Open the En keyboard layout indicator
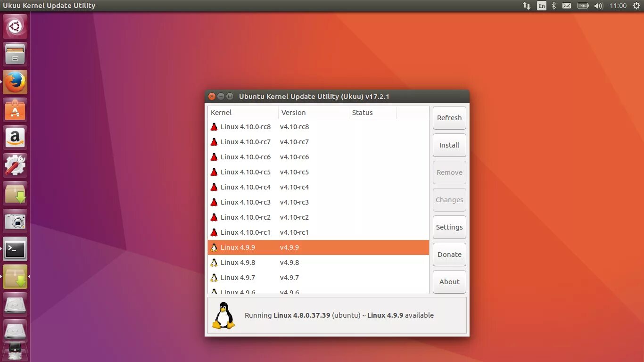Screen dimensions: 644x362 point(542,6)
